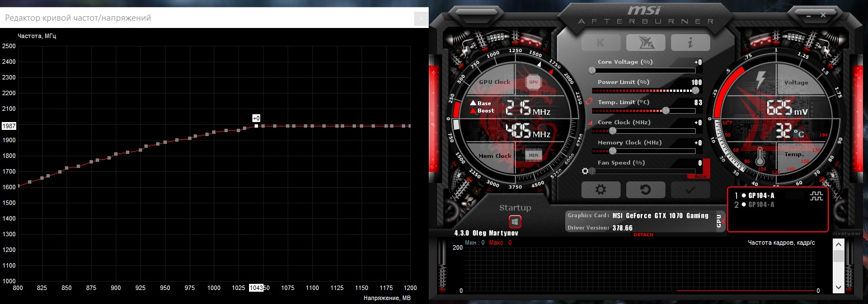Open the information 'i' button in Afterburner
868x304 pixels.
pyautogui.click(x=690, y=43)
